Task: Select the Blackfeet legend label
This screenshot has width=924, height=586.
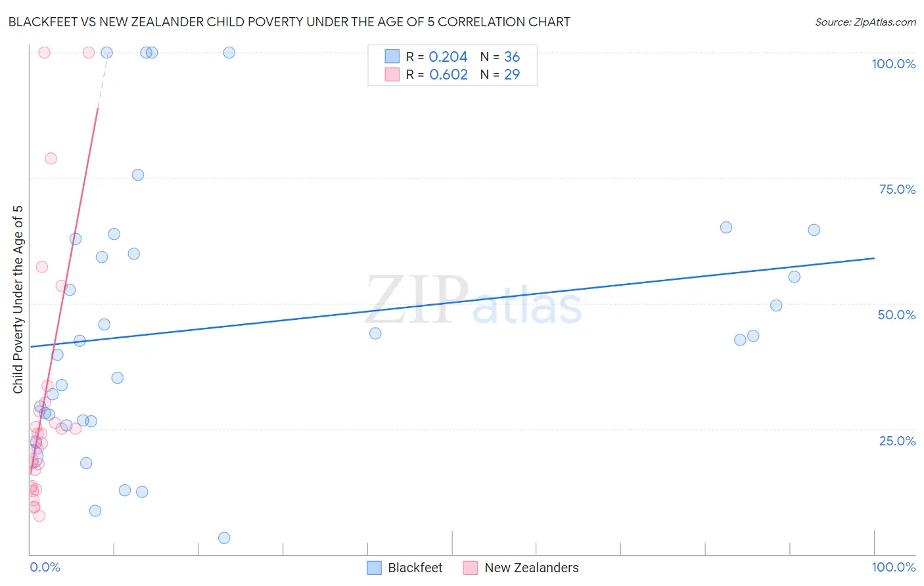Action: tap(415, 568)
